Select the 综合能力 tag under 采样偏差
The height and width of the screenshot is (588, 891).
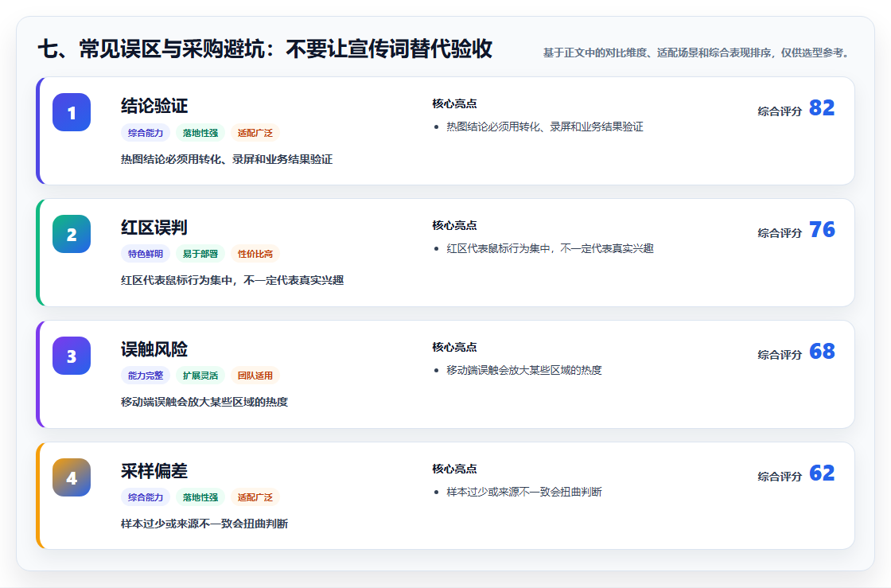(x=146, y=497)
